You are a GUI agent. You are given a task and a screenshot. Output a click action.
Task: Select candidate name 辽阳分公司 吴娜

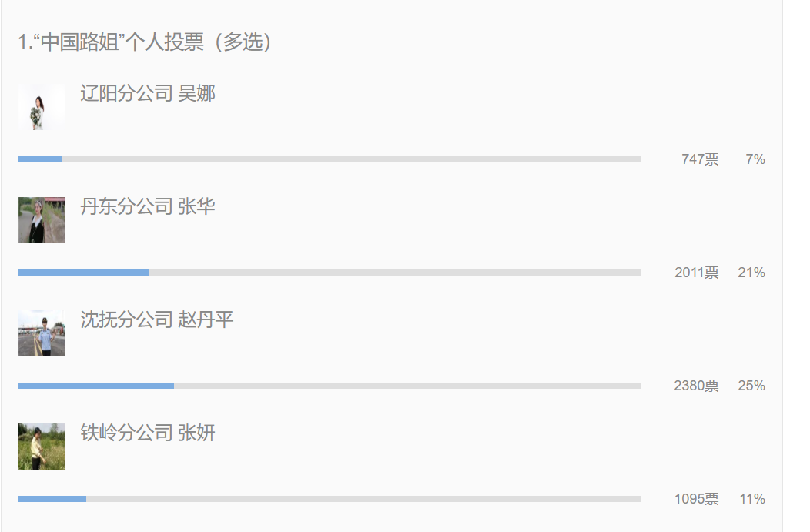[x=148, y=94]
